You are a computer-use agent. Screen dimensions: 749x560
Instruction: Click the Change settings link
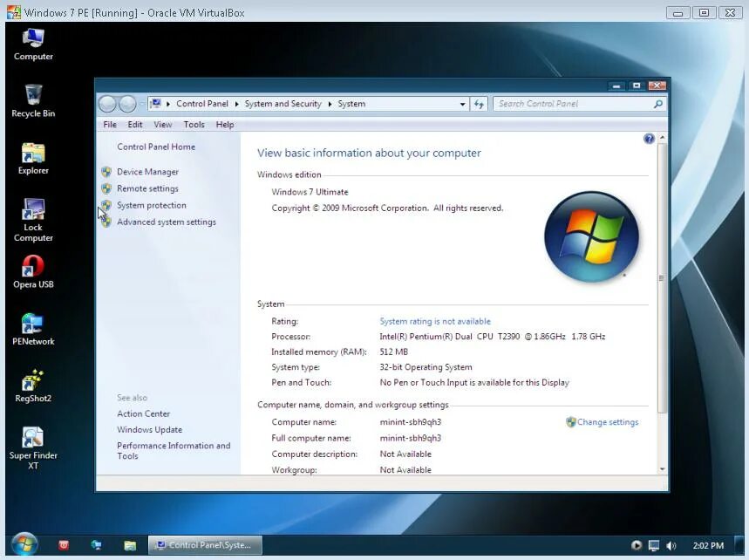(608, 422)
